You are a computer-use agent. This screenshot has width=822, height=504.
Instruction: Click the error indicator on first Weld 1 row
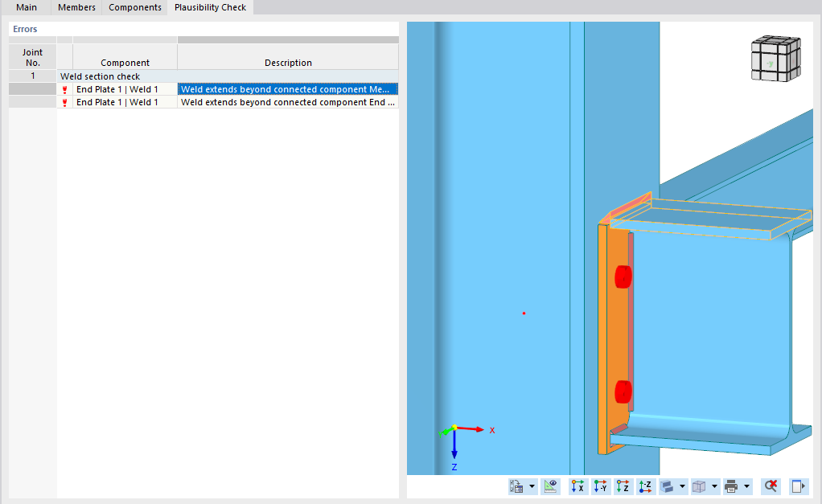(64, 89)
